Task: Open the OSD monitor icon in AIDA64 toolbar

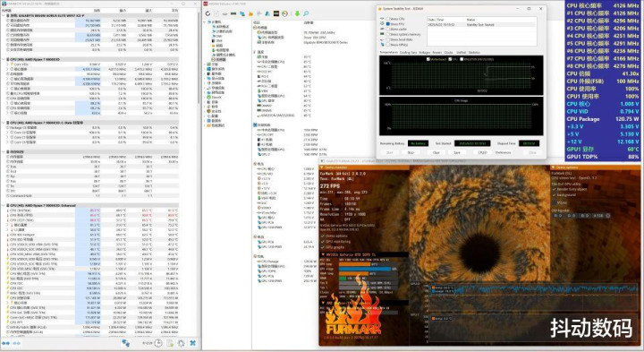Action: coord(276,13)
